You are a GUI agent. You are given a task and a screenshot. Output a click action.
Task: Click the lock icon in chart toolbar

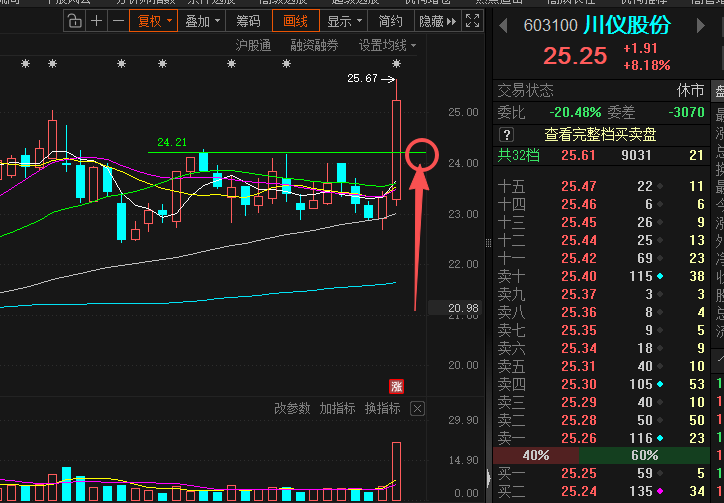pos(74,21)
